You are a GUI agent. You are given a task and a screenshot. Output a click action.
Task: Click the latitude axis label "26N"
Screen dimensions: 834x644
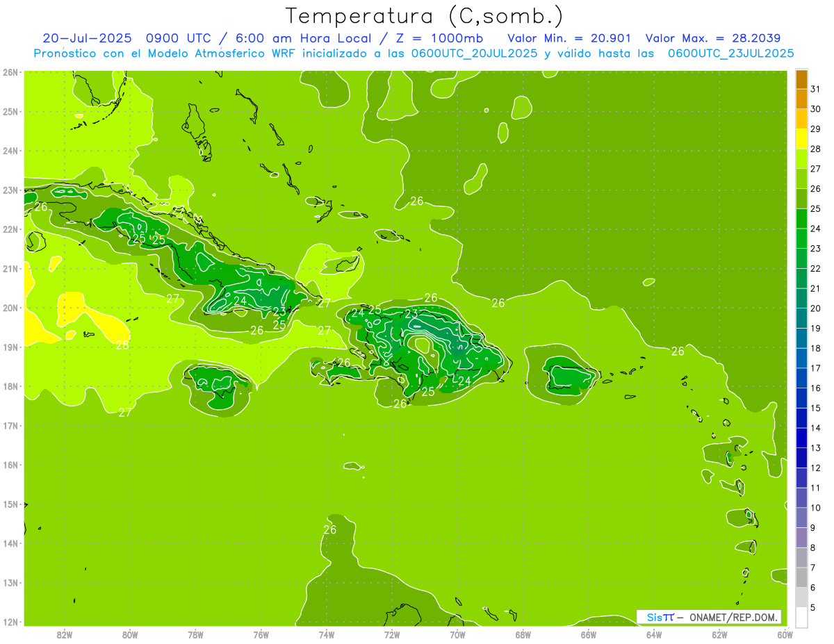click(x=10, y=72)
